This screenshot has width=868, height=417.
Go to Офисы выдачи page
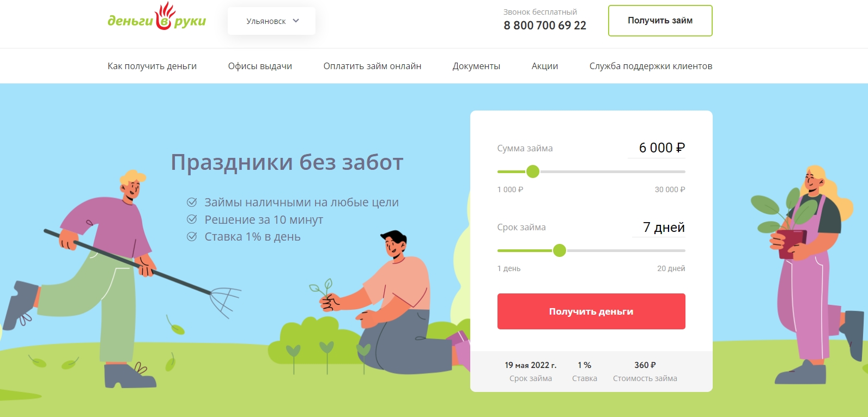tap(260, 66)
